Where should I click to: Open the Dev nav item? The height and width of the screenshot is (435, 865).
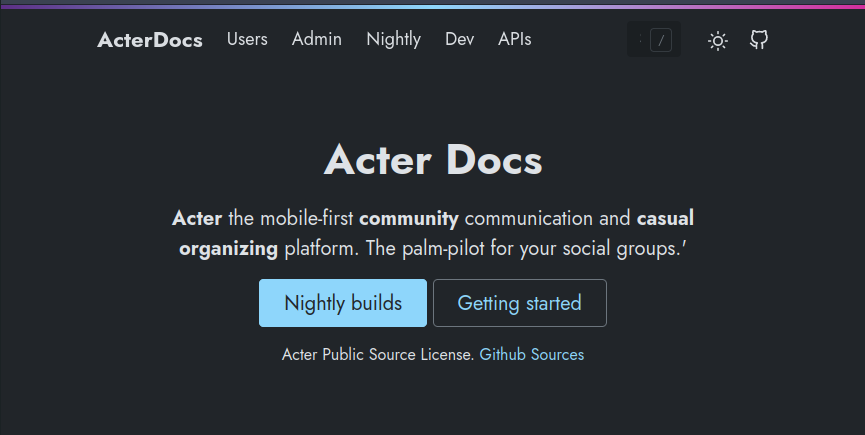(x=460, y=39)
